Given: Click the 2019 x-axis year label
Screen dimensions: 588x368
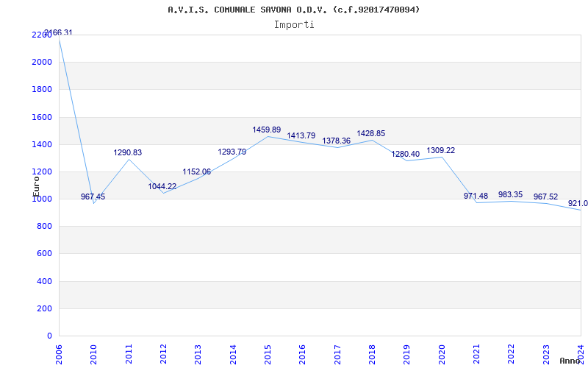Looking at the screenshot, I should tap(407, 355).
